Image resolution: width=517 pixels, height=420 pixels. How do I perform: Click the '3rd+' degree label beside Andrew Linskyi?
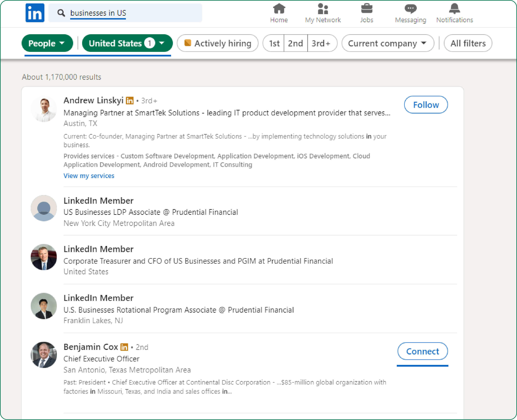coord(149,101)
